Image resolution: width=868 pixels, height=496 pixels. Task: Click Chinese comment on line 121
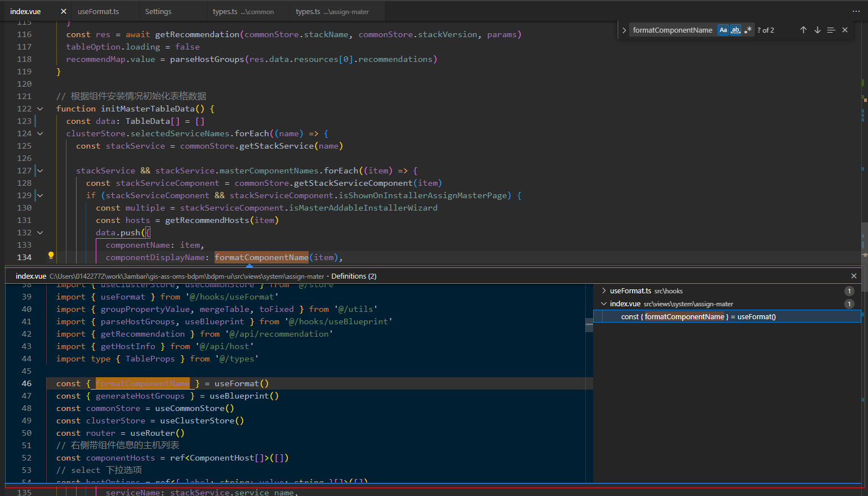131,96
